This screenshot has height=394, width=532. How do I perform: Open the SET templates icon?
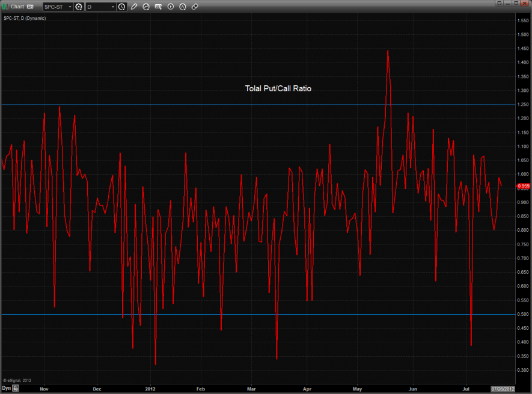[159, 7]
